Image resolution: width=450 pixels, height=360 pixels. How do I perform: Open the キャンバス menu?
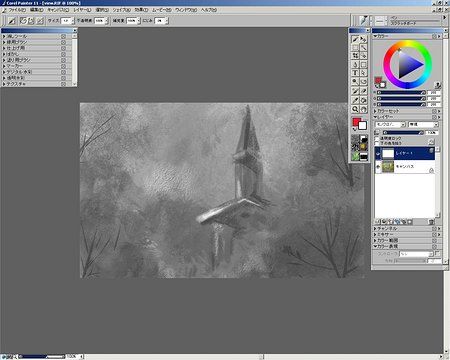click(x=58, y=10)
